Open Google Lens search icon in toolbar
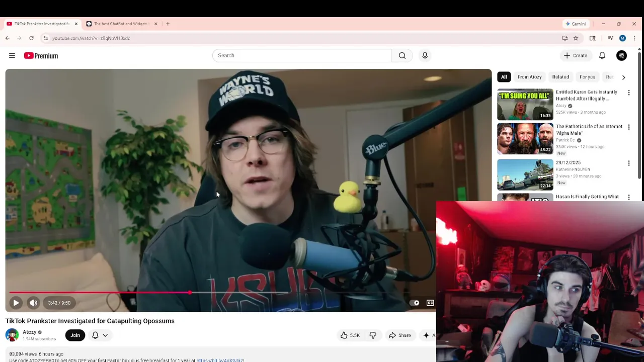The height and width of the screenshot is (362, 644). coord(593,38)
